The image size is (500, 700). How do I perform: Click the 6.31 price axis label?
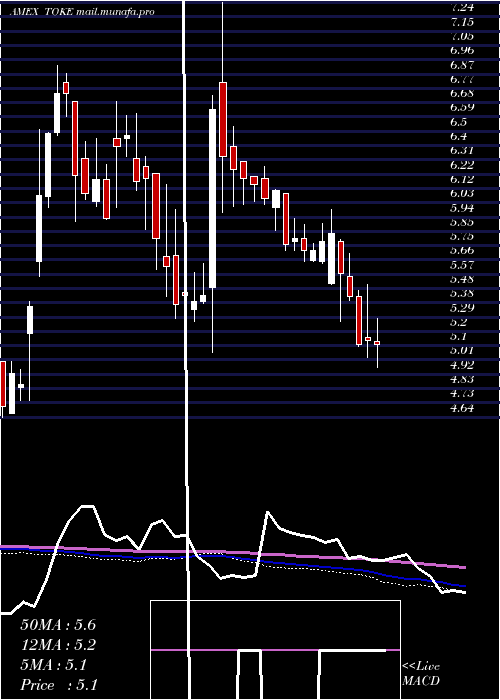pyautogui.click(x=462, y=150)
